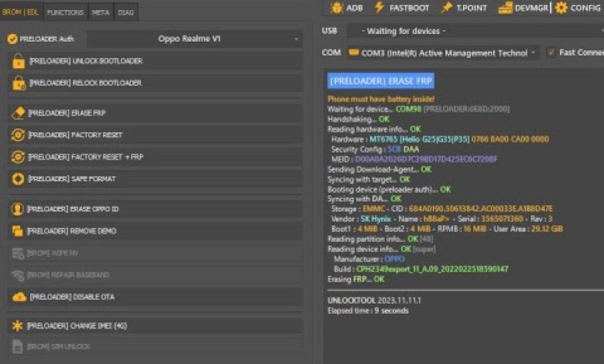Switch to the FUNCTIONS tab
The height and width of the screenshot is (364, 604).
click(66, 12)
